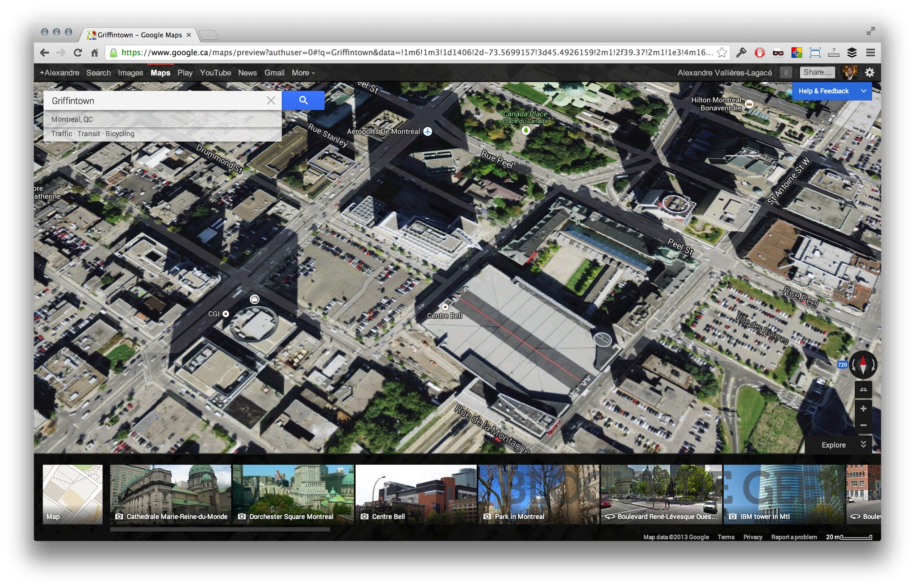Viewport: 915px width, 588px height.
Task: Click the blue search magnifier button
Action: click(303, 100)
